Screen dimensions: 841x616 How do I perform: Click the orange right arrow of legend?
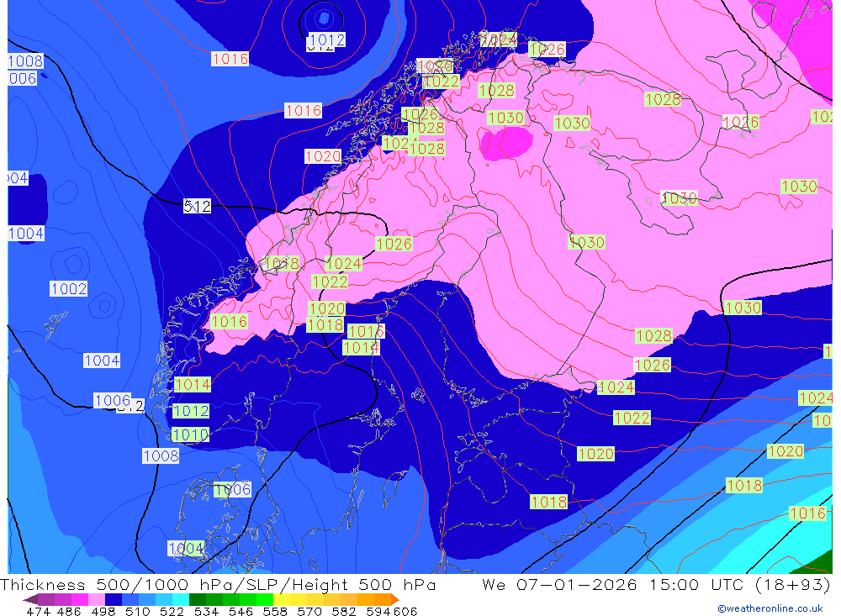(394, 599)
